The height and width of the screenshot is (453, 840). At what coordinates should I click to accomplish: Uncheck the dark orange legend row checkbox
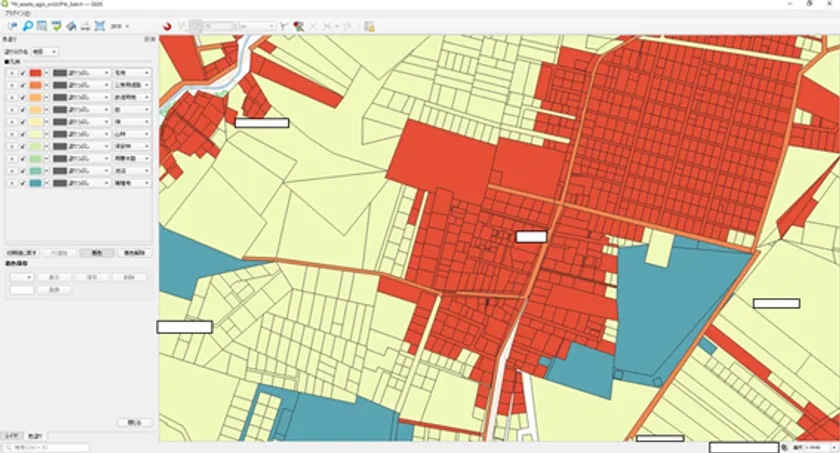(22, 85)
